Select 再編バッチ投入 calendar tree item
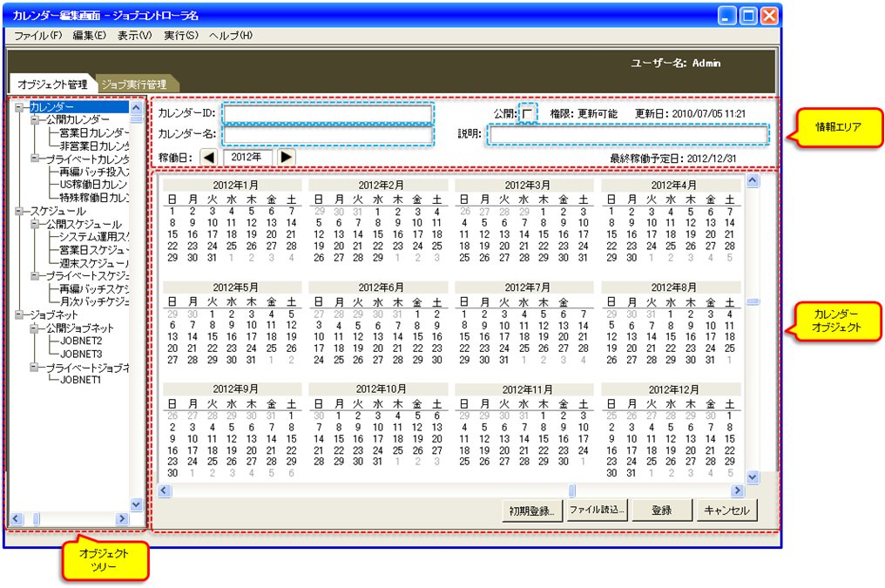 point(94,172)
